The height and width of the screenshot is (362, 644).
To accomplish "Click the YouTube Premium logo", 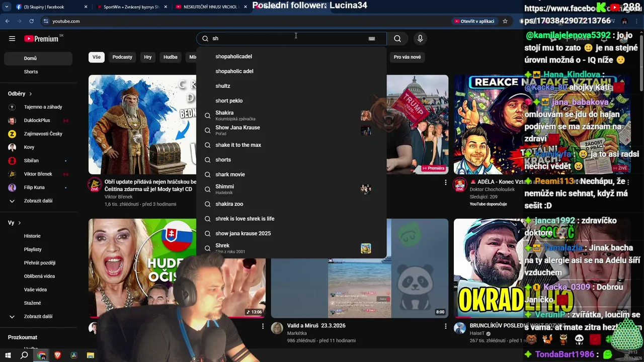I will tap(41, 39).
